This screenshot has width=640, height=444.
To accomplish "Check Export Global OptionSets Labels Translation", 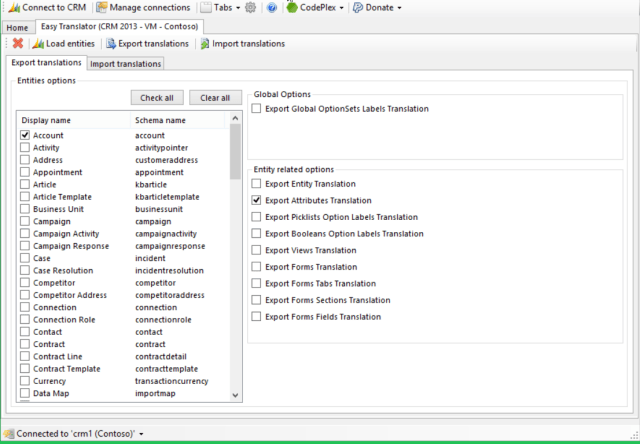I will pyautogui.click(x=257, y=108).
